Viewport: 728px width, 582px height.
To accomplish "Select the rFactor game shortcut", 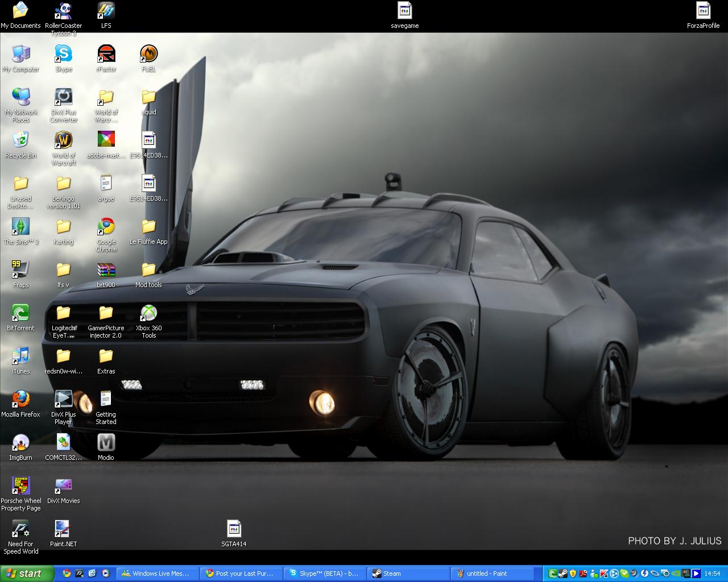I will point(106,59).
